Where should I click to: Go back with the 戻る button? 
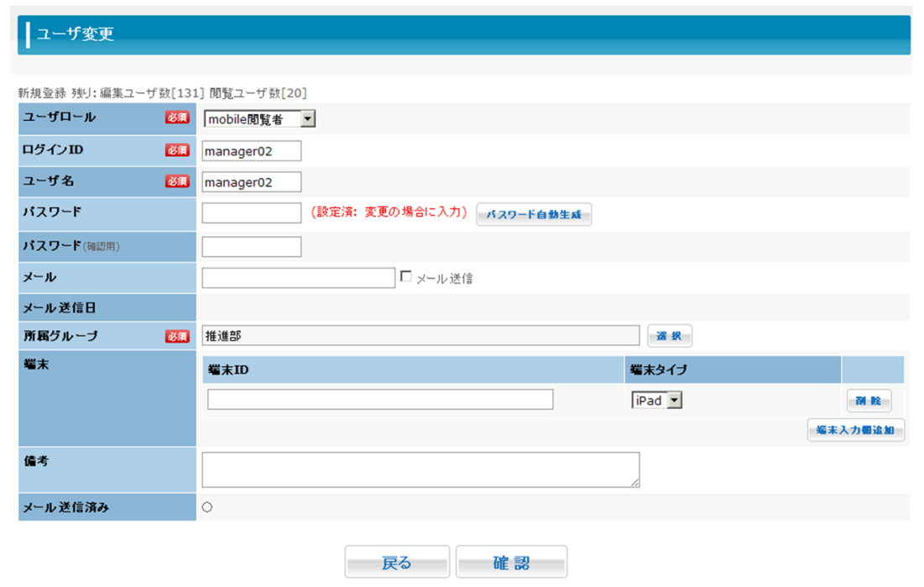[397, 563]
